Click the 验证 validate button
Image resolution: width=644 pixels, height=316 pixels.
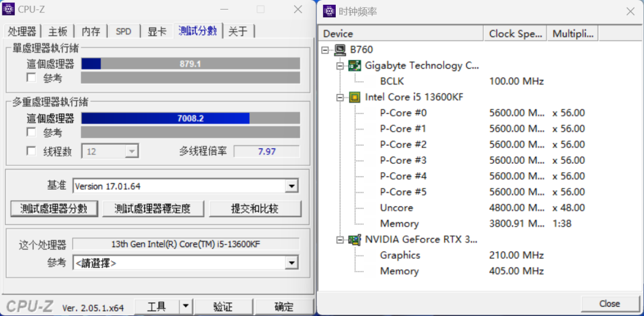pos(223,306)
